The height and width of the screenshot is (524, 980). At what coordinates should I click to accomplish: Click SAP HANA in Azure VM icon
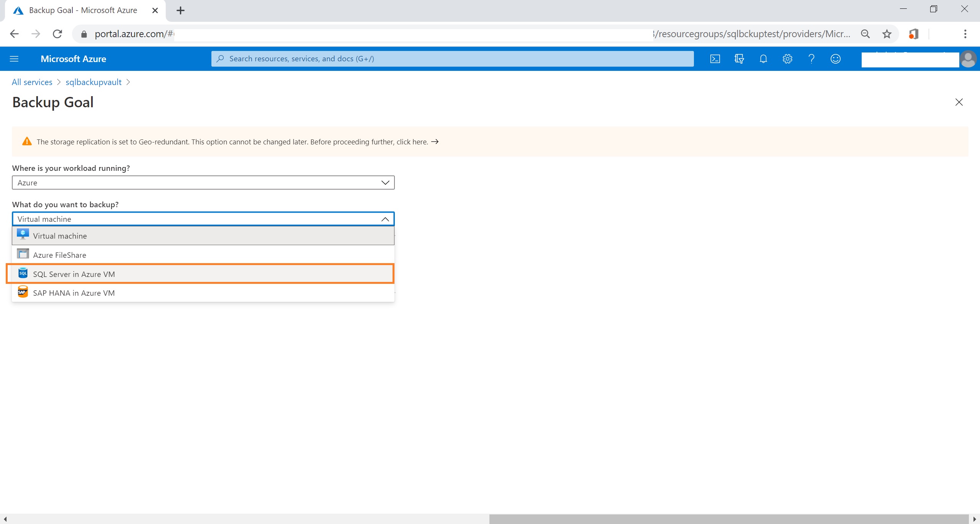pyautogui.click(x=23, y=293)
